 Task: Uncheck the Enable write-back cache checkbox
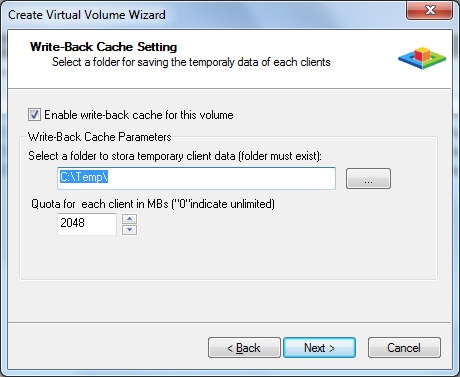point(34,114)
